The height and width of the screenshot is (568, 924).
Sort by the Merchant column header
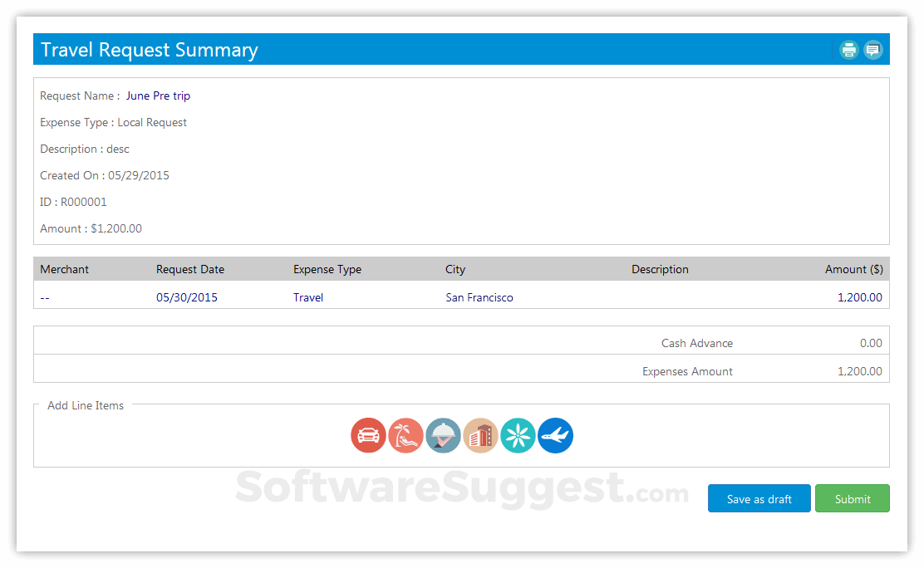[63, 269]
